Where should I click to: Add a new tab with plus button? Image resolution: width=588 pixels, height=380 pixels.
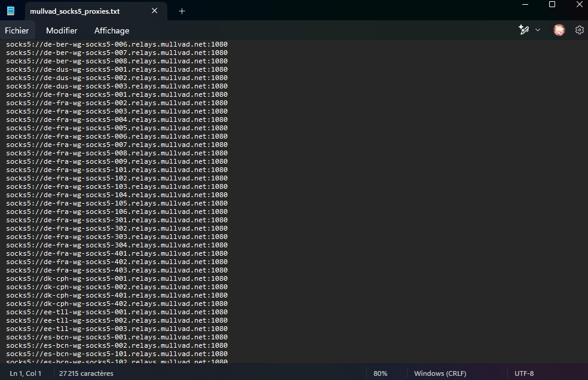tap(182, 11)
